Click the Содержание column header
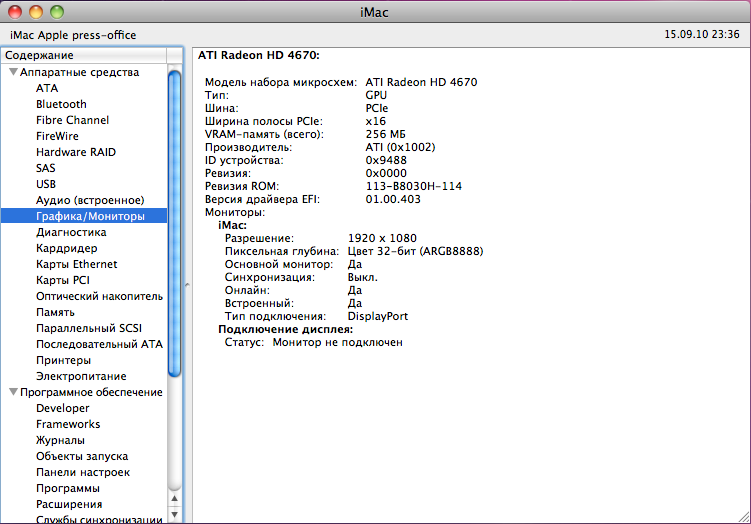751x524 pixels. [x=84, y=55]
